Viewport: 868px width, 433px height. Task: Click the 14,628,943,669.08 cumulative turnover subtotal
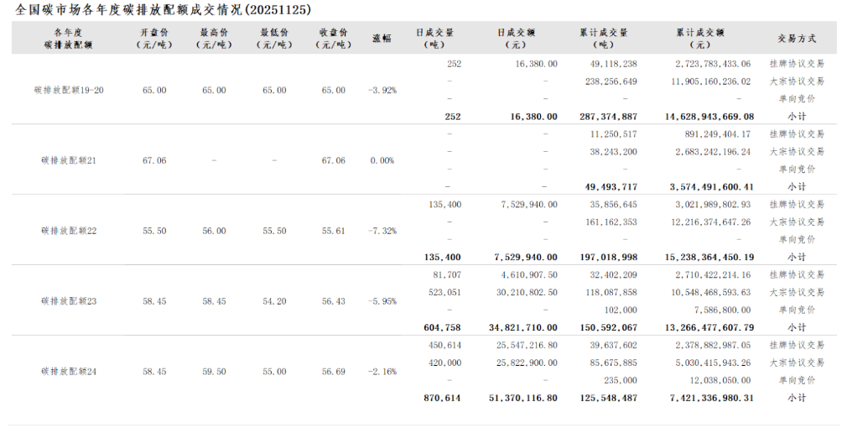pyautogui.click(x=703, y=117)
